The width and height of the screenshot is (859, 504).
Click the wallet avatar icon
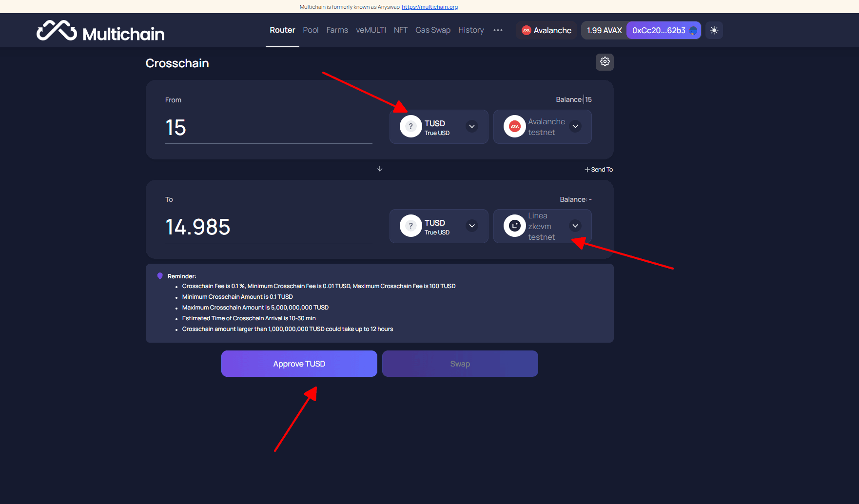pyautogui.click(x=693, y=30)
